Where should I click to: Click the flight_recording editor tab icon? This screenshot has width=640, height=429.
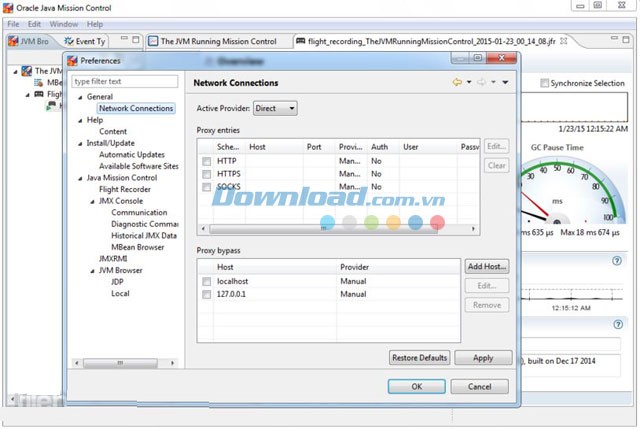tap(300, 42)
